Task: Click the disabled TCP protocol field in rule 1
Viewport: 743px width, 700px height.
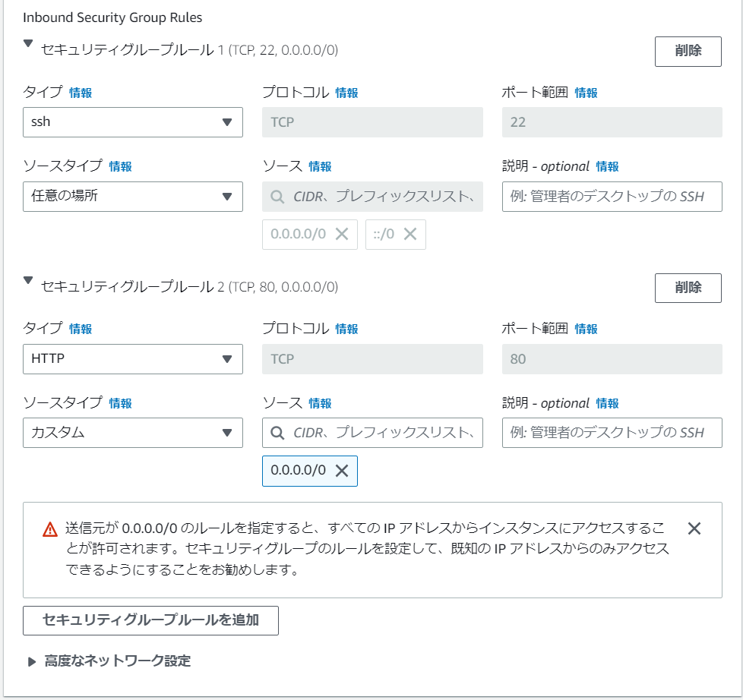Action: coord(372,122)
